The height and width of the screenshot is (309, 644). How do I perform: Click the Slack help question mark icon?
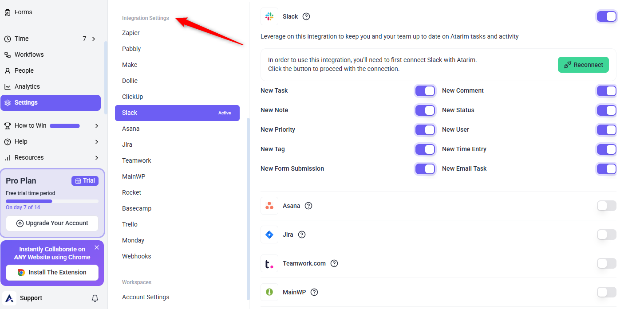point(306,16)
